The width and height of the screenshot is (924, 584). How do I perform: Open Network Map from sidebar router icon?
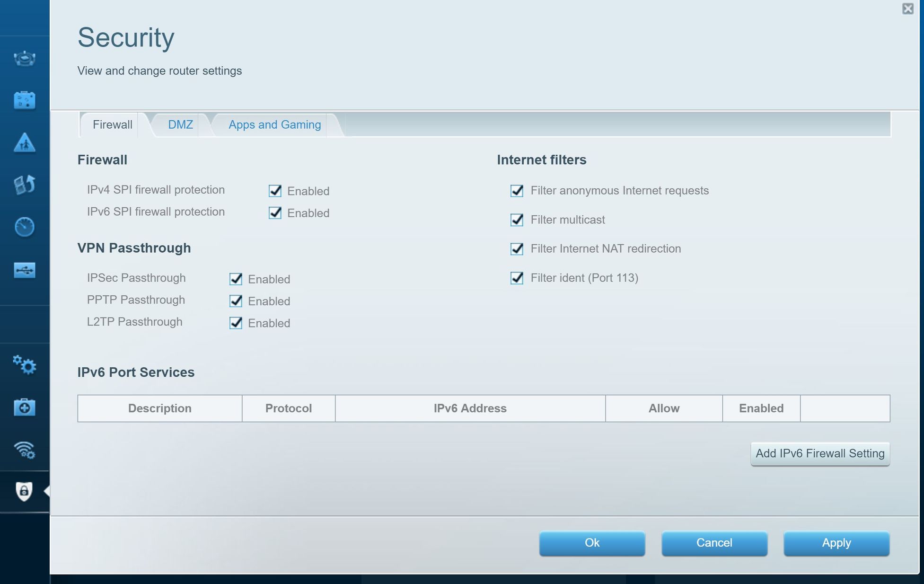tap(24, 59)
